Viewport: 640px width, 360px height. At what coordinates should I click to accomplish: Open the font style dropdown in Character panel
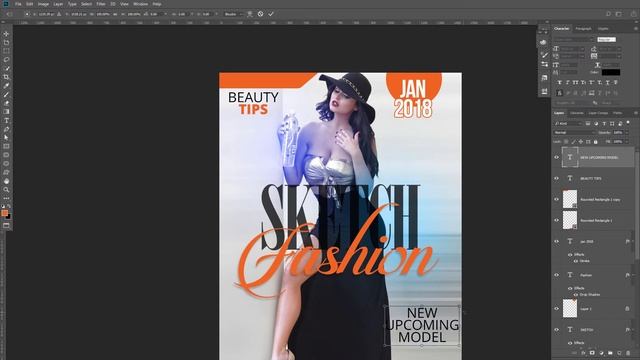(x=607, y=40)
